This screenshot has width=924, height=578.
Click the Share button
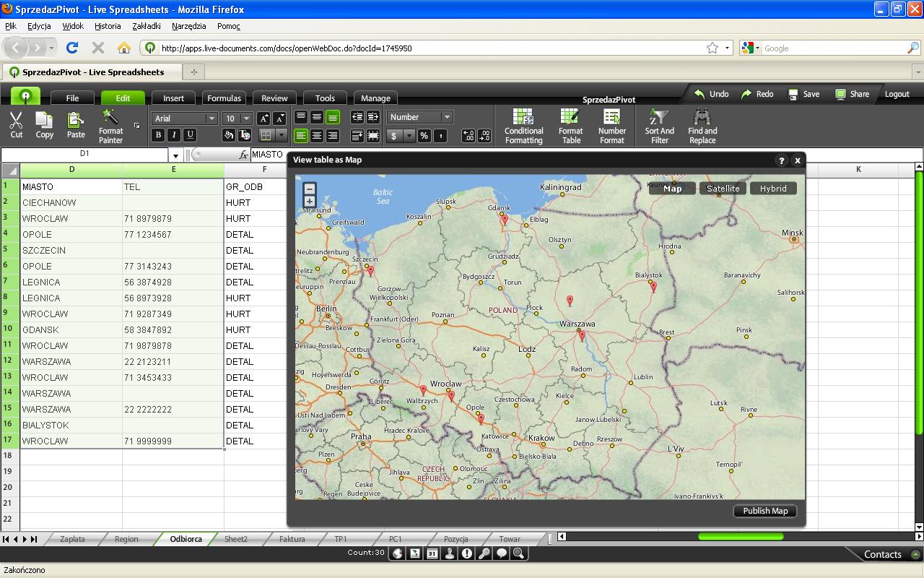pyautogui.click(x=852, y=94)
